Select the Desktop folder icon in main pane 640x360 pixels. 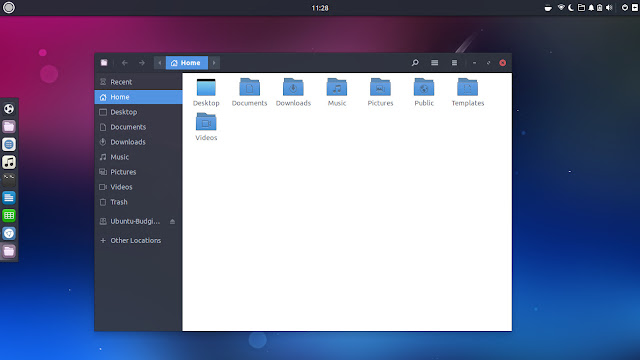pos(206,87)
